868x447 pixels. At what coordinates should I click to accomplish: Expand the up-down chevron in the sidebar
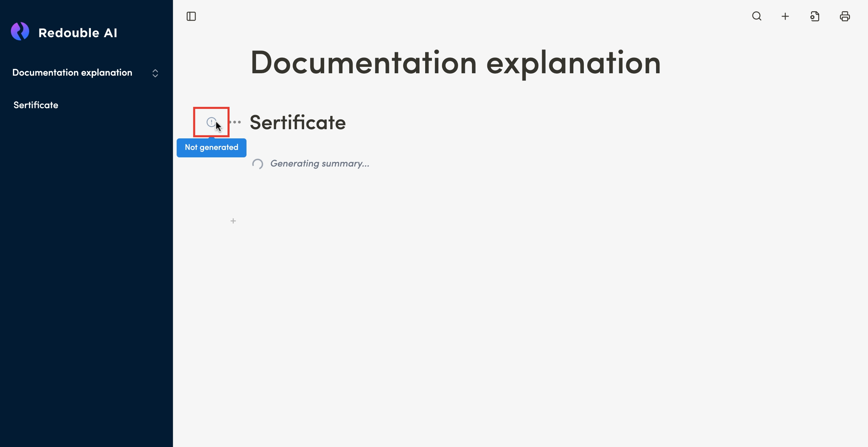point(155,73)
